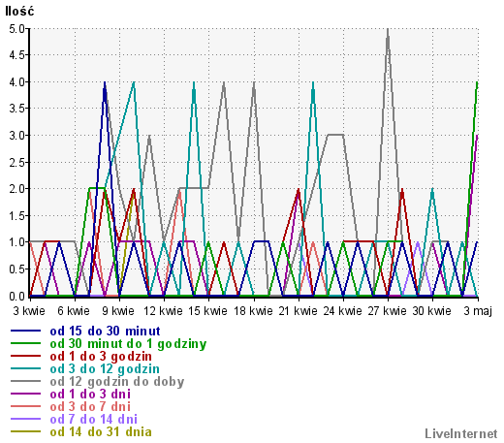Click the dark blue legend line swatch
Viewport: 504px width, 443px height.
click(x=25, y=331)
